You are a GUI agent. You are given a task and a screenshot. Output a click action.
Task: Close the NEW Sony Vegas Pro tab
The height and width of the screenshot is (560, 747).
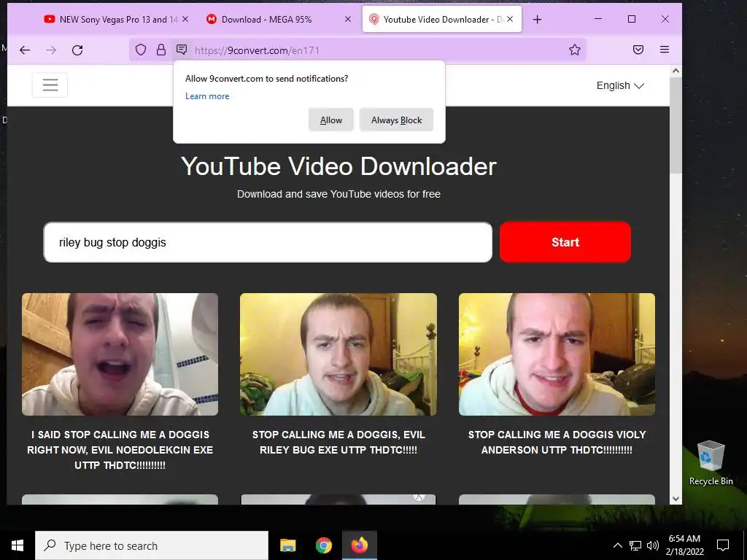(x=185, y=19)
